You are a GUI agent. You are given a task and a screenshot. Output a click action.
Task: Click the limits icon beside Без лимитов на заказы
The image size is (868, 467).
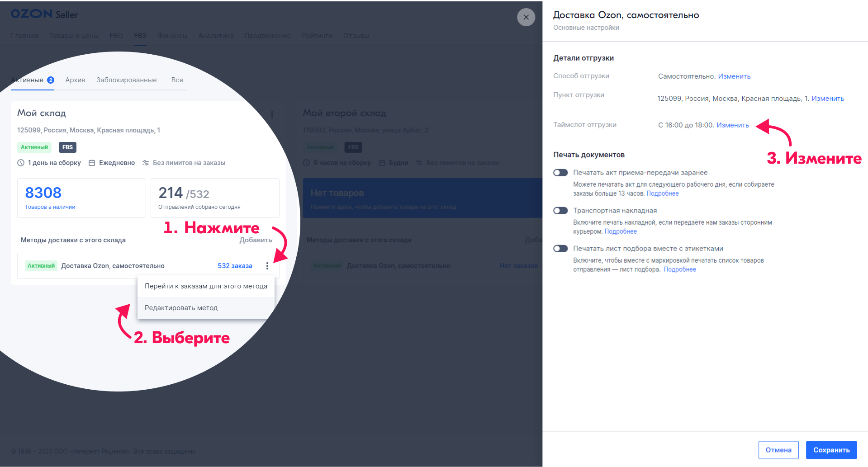(146, 163)
